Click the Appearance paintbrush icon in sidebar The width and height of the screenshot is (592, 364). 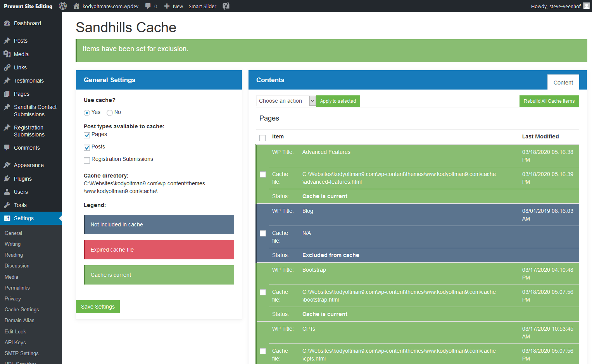7,165
